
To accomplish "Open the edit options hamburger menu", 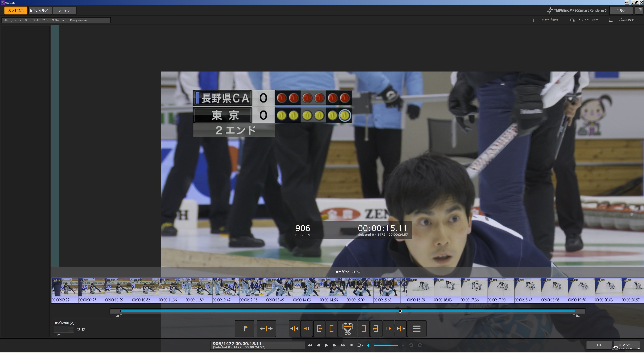I will (416, 328).
